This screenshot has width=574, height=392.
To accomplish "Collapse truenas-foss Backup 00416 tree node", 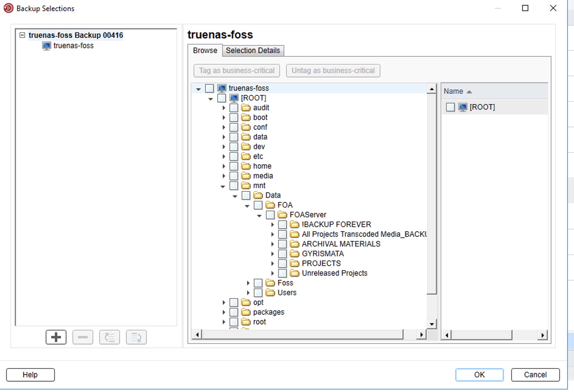I will click(22, 35).
